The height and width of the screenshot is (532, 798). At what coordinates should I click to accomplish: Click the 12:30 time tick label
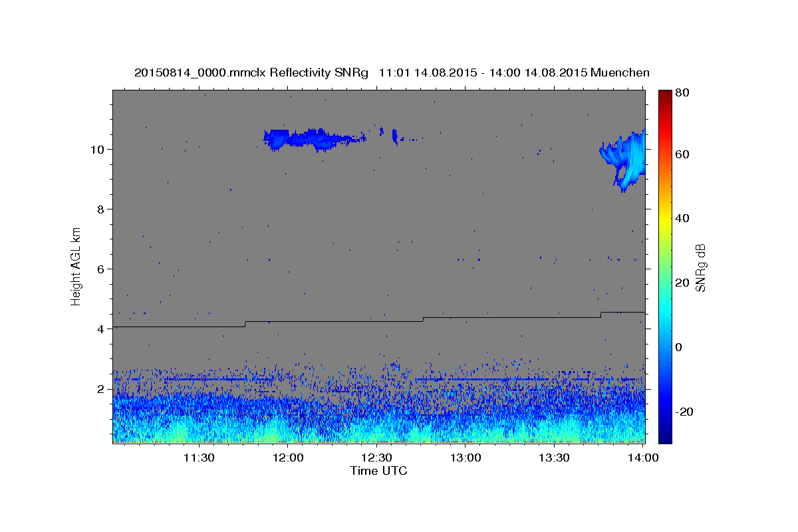tap(377, 458)
